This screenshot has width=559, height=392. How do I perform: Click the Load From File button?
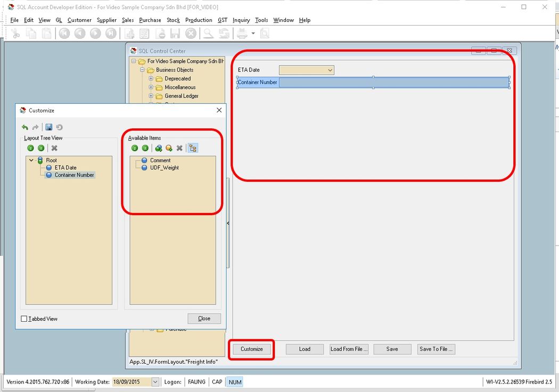[349, 349]
